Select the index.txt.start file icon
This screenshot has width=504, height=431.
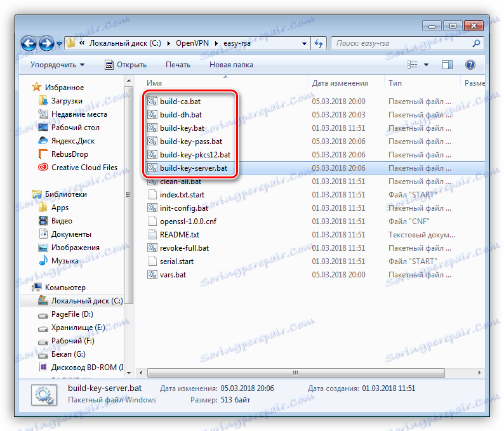[152, 194]
